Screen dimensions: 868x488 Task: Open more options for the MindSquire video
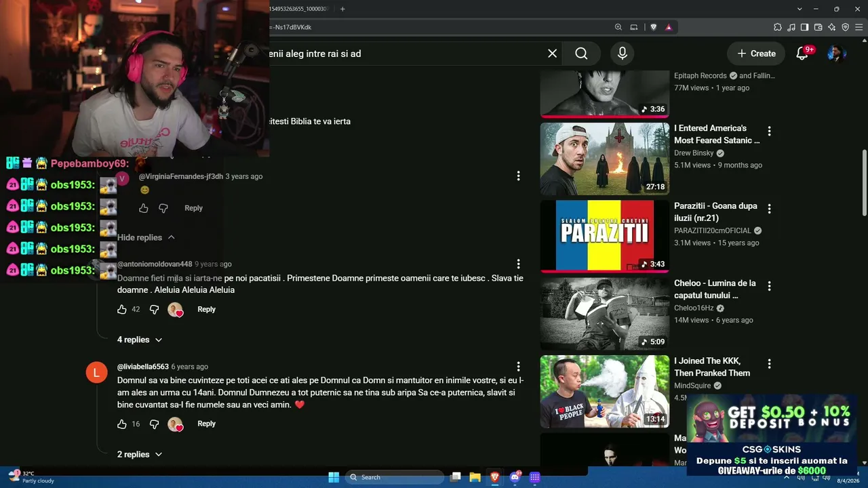769,364
